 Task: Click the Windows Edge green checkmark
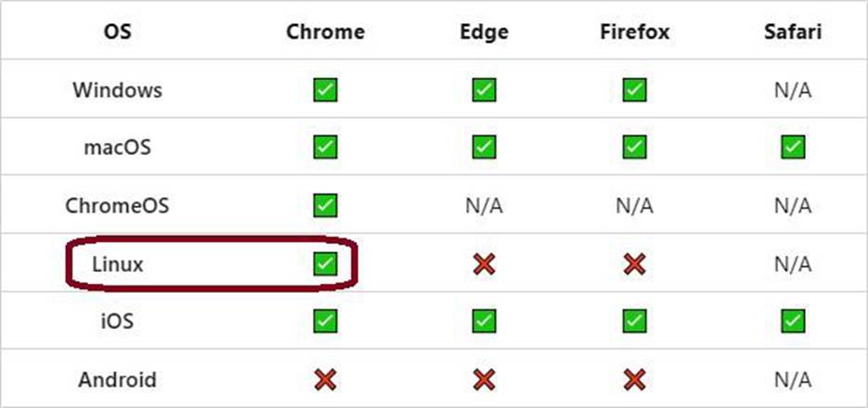click(484, 90)
